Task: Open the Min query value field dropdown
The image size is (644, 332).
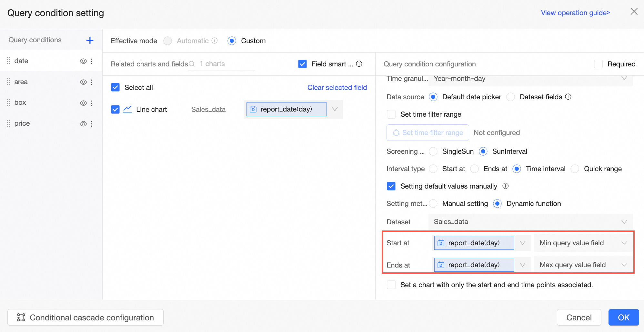Action: 583,243
